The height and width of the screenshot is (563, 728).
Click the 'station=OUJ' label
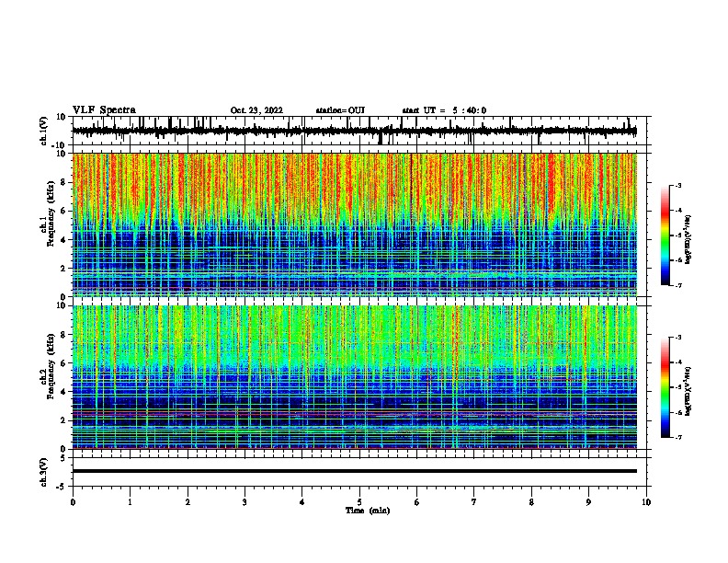coord(340,110)
